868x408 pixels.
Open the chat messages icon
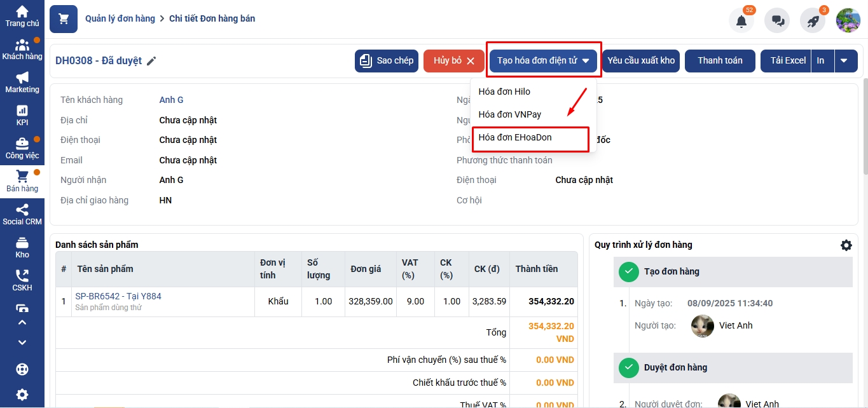pyautogui.click(x=777, y=20)
